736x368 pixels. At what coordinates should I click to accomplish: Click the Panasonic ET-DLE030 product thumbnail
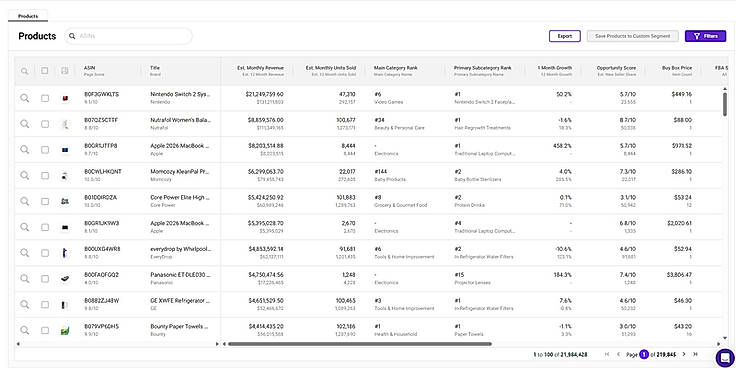tap(65, 279)
